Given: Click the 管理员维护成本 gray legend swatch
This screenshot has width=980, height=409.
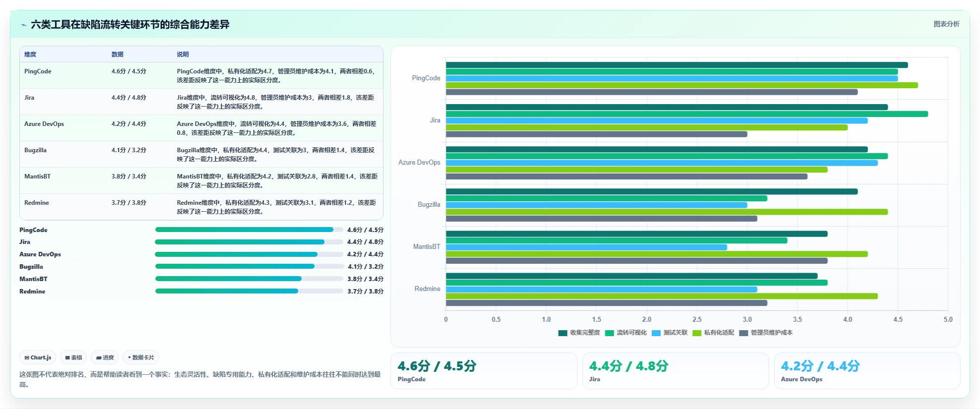Looking at the screenshot, I should tap(743, 333).
